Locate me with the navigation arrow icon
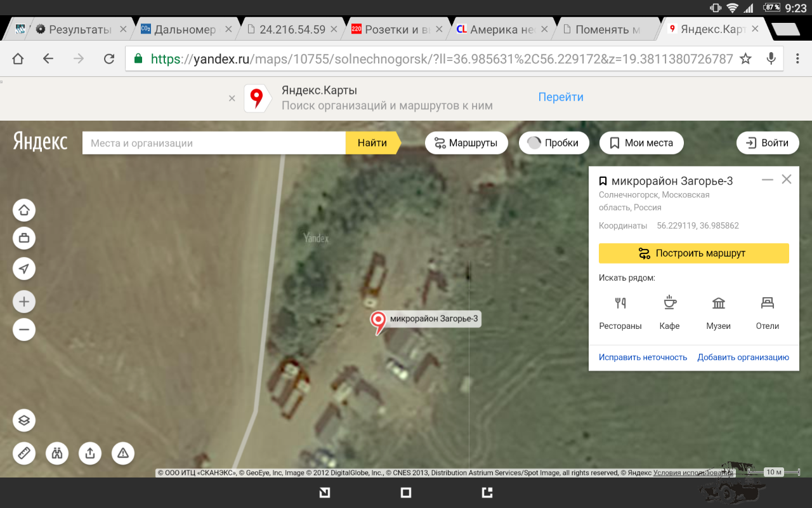812x508 pixels. point(24,269)
